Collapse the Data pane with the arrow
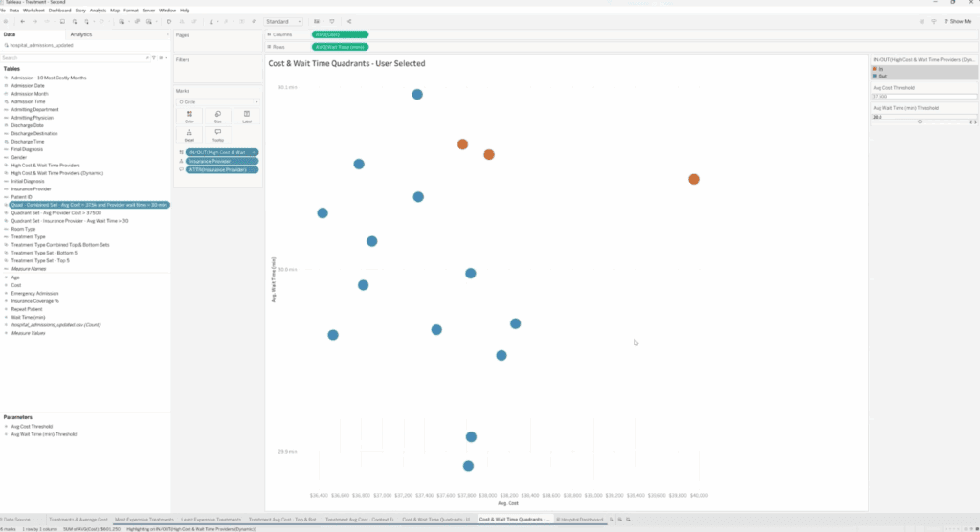Screen dimensions: 980x532 167,34
